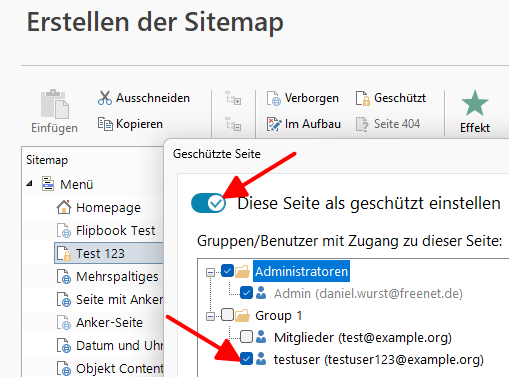Click the Kopieren copy icon
Screen dimensions: 509x377
[x=105, y=124]
